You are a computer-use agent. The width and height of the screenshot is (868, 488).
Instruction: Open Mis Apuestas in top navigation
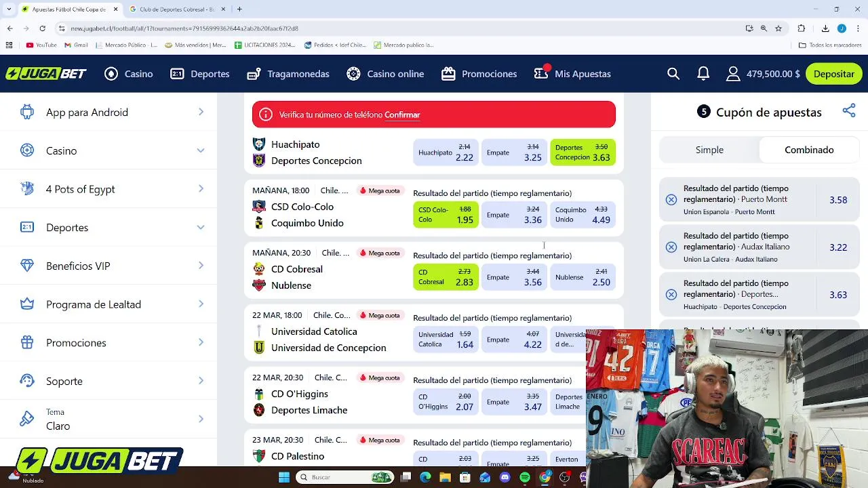[572, 74]
